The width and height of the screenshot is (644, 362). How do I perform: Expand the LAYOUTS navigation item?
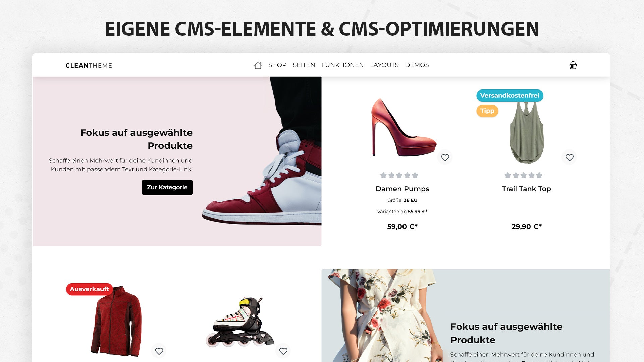[384, 65]
